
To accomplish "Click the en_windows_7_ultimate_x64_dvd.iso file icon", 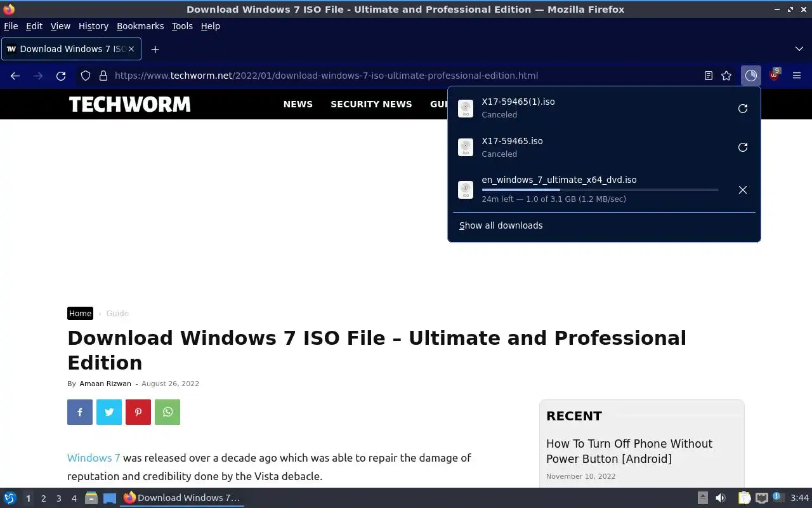I will [x=466, y=189].
